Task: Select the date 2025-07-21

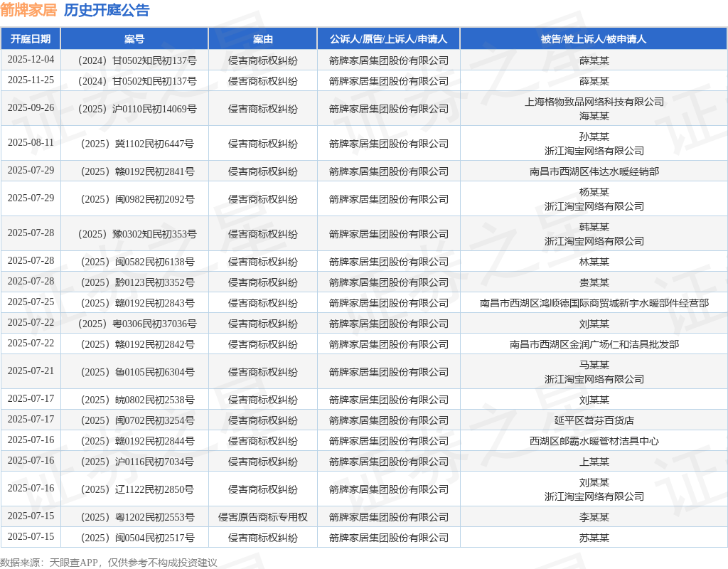Action: point(31,371)
